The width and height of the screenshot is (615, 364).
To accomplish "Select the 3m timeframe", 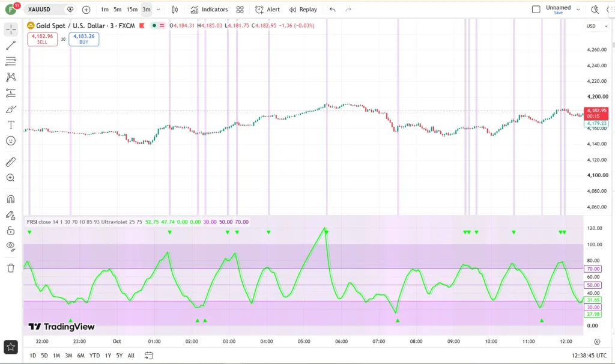I will coord(147,10).
